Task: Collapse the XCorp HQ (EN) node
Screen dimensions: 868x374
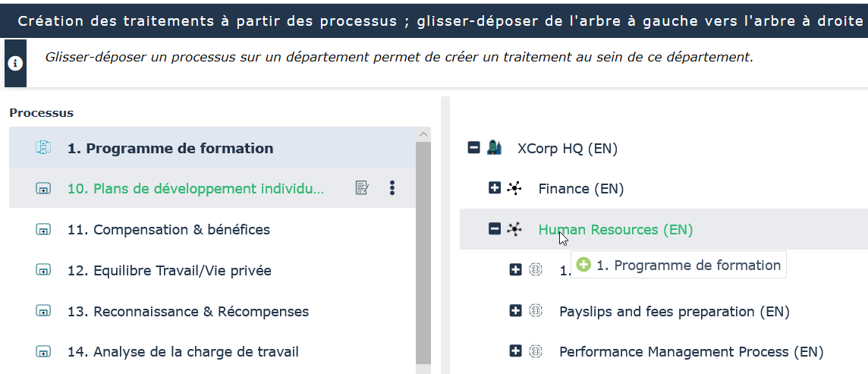Action: 474,148
